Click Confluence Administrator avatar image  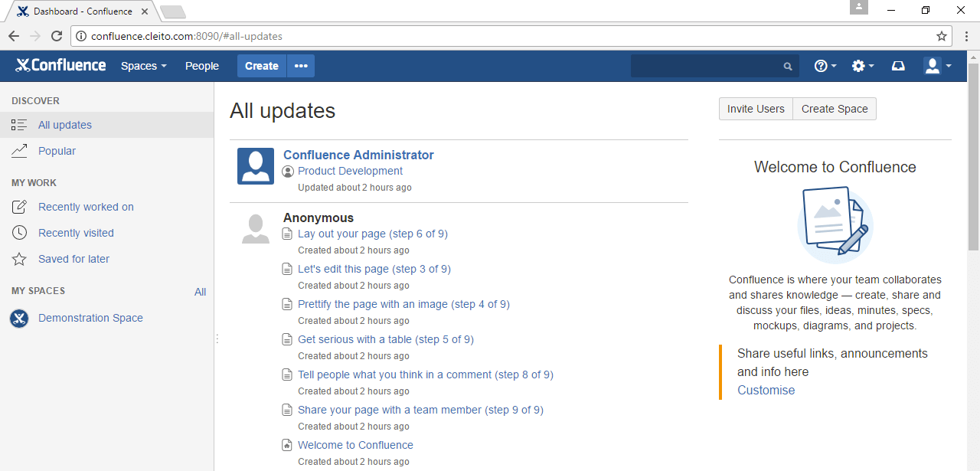coord(256,166)
